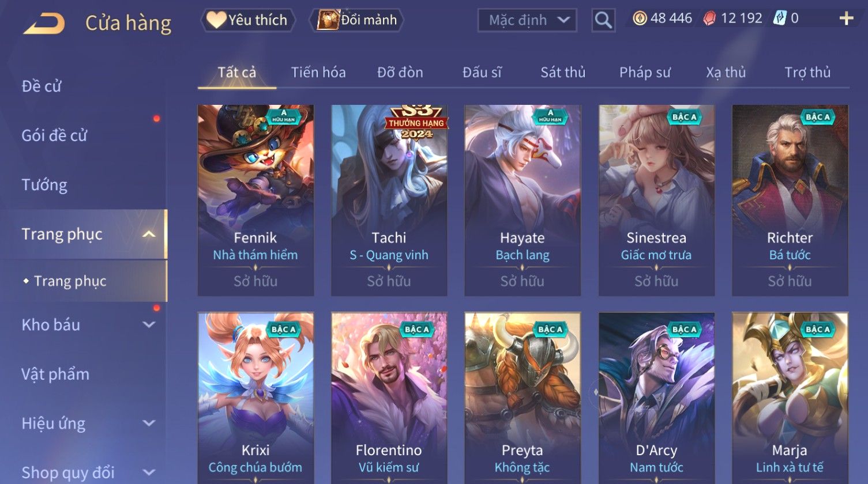Open Yêu thích heart favorites
The width and height of the screenshot is (868, 484).
(x=248, y=20)
